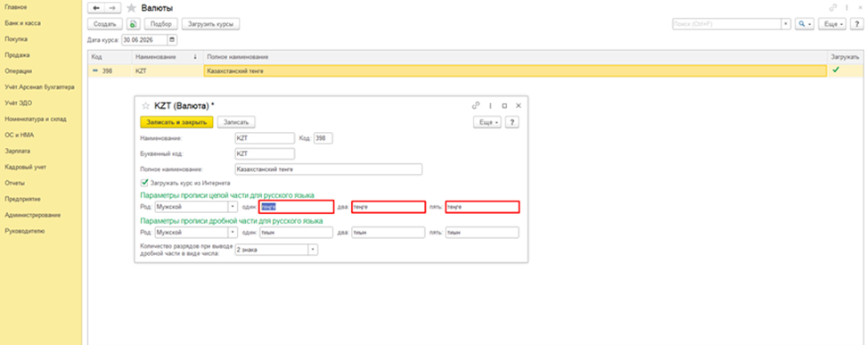Open Покупка section
Screen dimensions: 868x345
[x=16, y=39]
